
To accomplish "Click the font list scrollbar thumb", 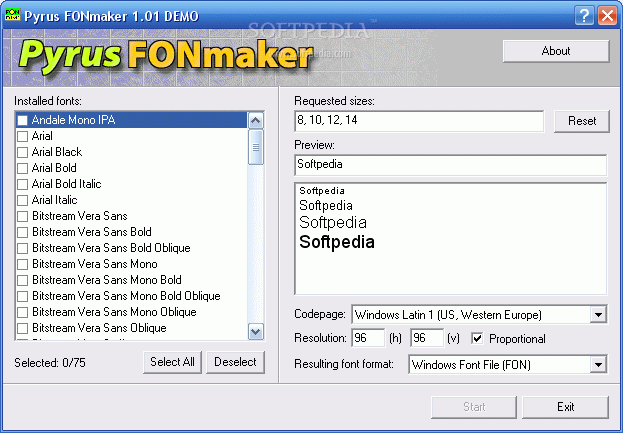I will [x=255, y=147].
